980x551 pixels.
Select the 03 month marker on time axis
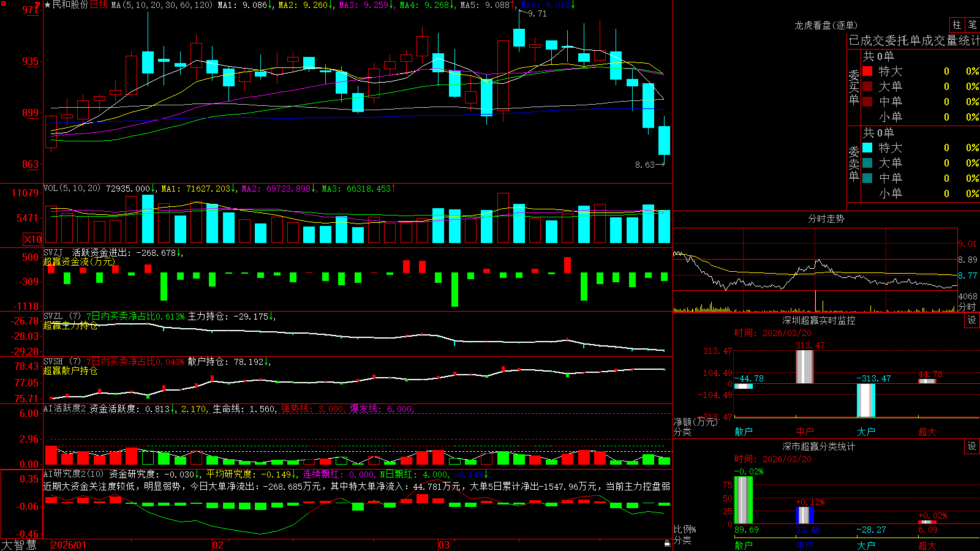coord(444,545)
